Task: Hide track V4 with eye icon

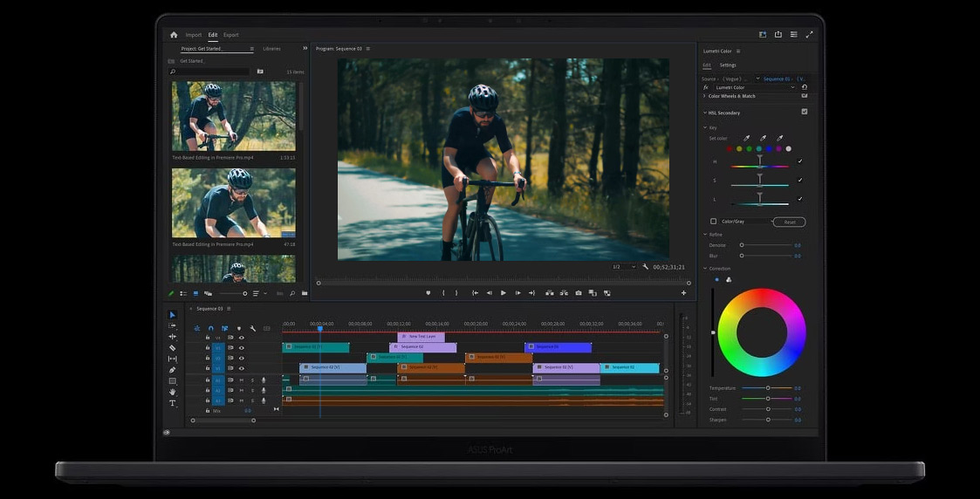Action: point(241,338)
